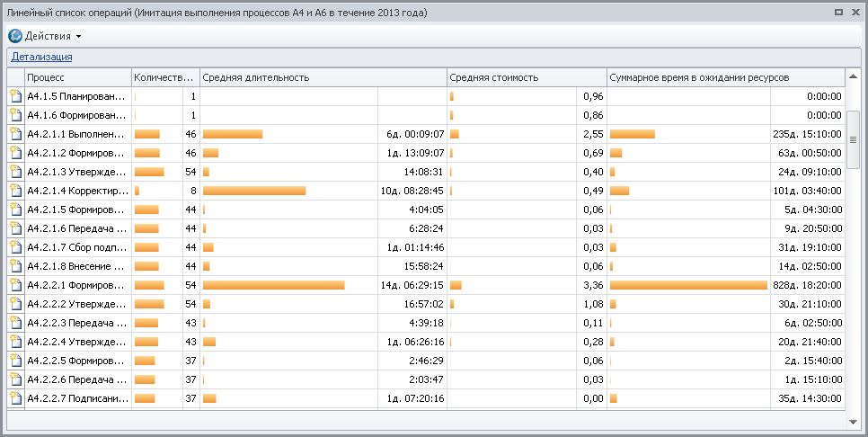Click the document icon for row A4.2.2.1
Viewport: 868px width, 437px height.
[14, 285]
